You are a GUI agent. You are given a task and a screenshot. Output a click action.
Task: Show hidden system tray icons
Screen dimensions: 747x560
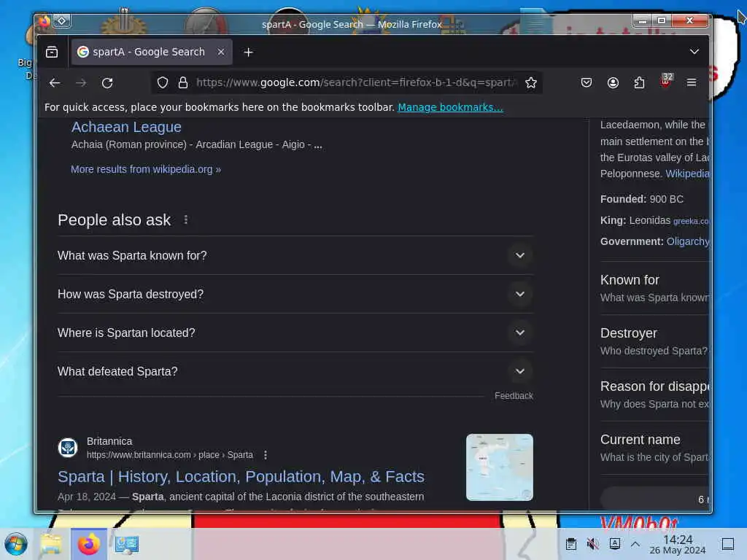pos(635,544)
